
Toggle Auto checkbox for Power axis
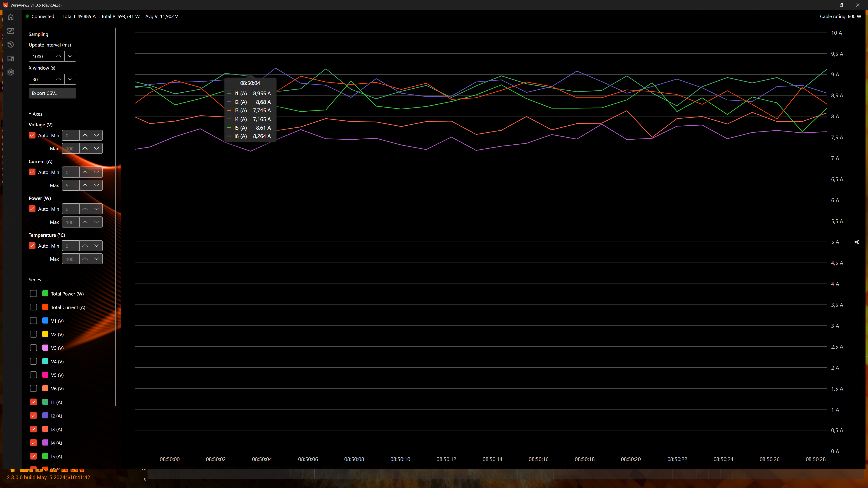tap(32, 209)
